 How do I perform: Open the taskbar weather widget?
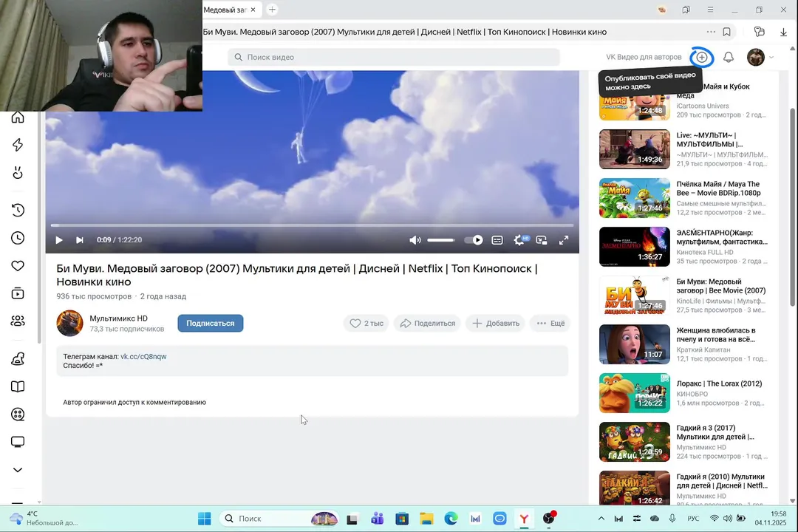(44, 518)
